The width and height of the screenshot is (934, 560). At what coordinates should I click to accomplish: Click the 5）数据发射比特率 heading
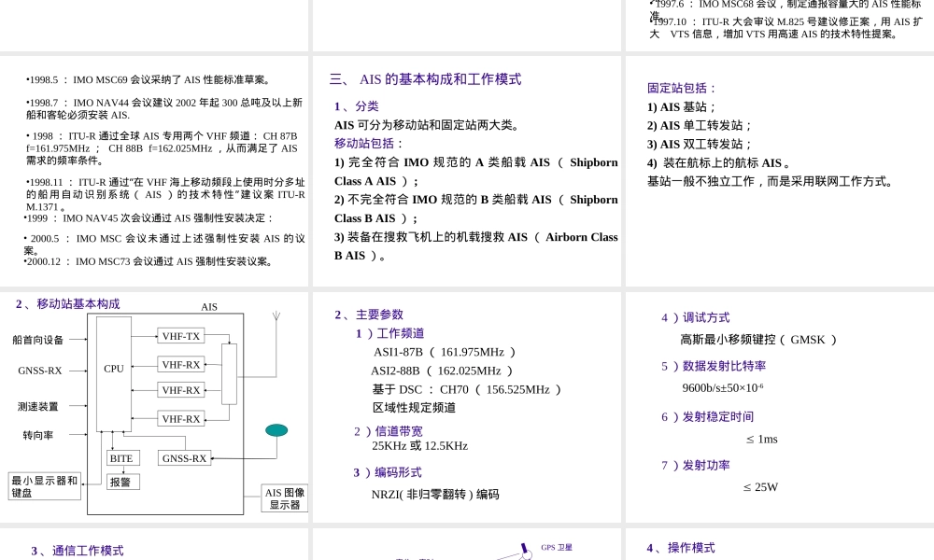coord(714,366)
